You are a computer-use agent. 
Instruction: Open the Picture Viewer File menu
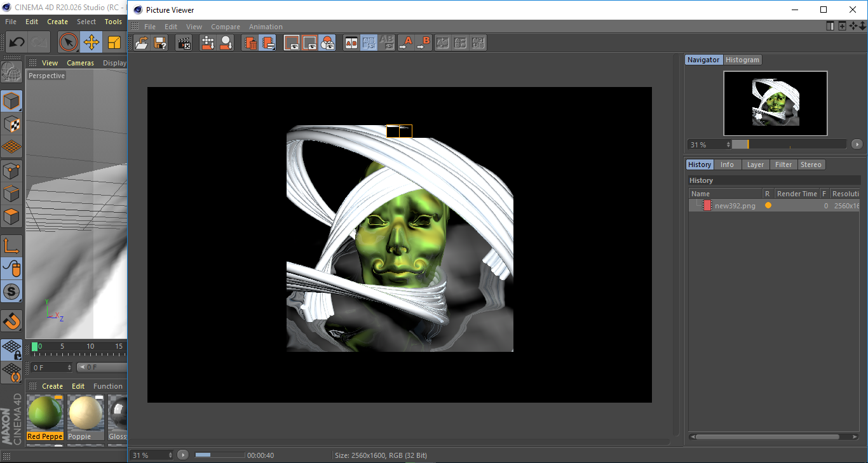[150, 27]
